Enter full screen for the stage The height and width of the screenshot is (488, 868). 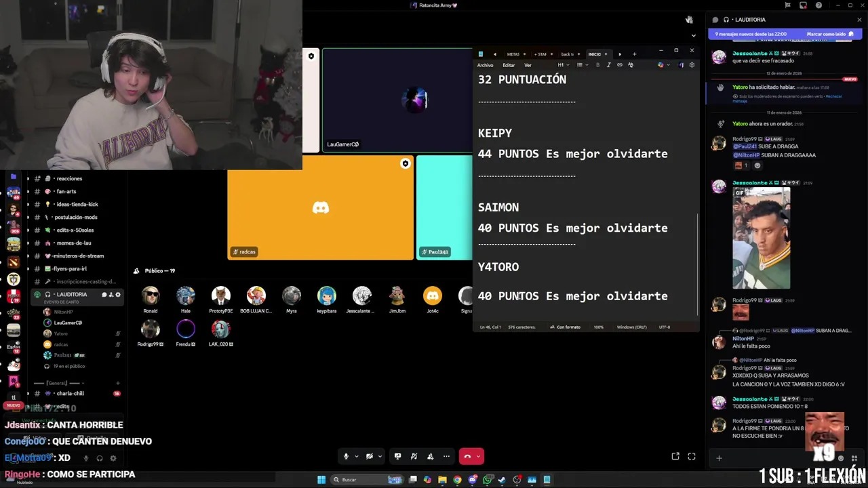point(692,456)
